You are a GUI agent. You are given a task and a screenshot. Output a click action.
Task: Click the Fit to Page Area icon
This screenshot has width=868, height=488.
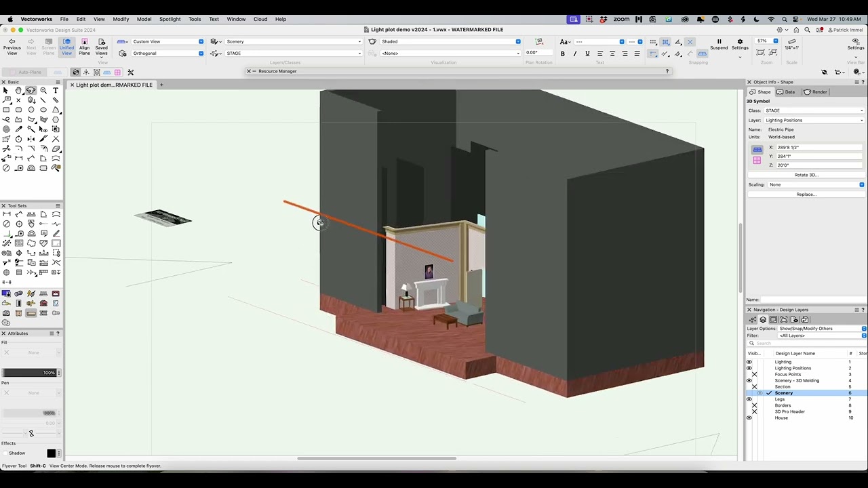[761, 54]
